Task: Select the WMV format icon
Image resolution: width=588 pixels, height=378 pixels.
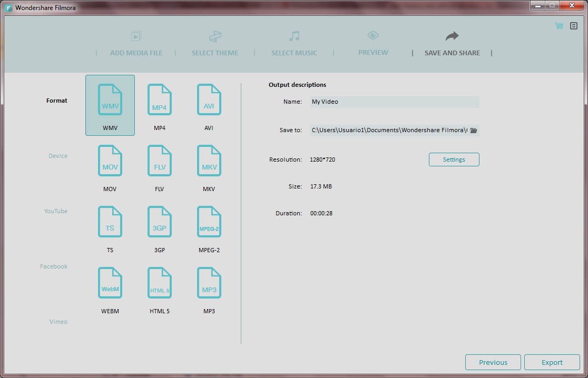Action: click(110, 100)
